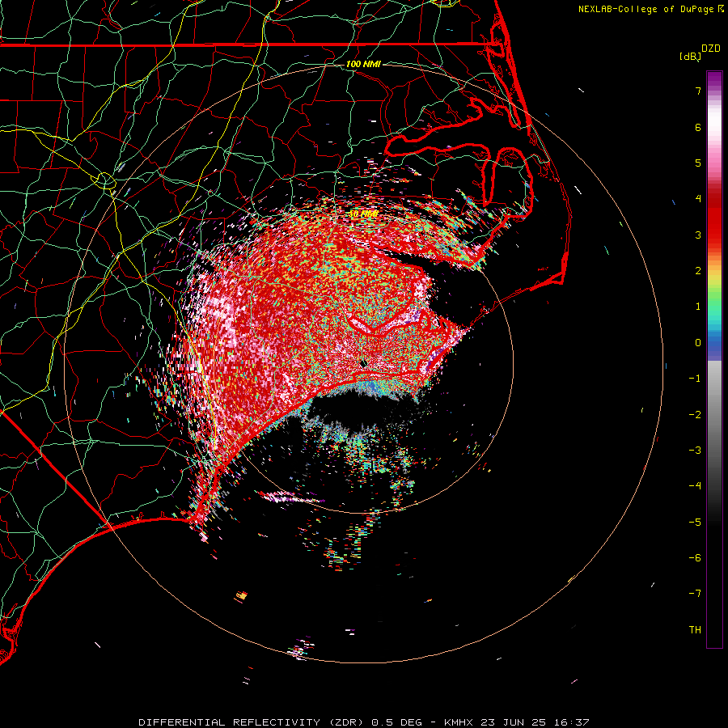This screenshot has width=728, height=728.
Task: Click the 50 NMI range ring label
Action: pos(363,214)
